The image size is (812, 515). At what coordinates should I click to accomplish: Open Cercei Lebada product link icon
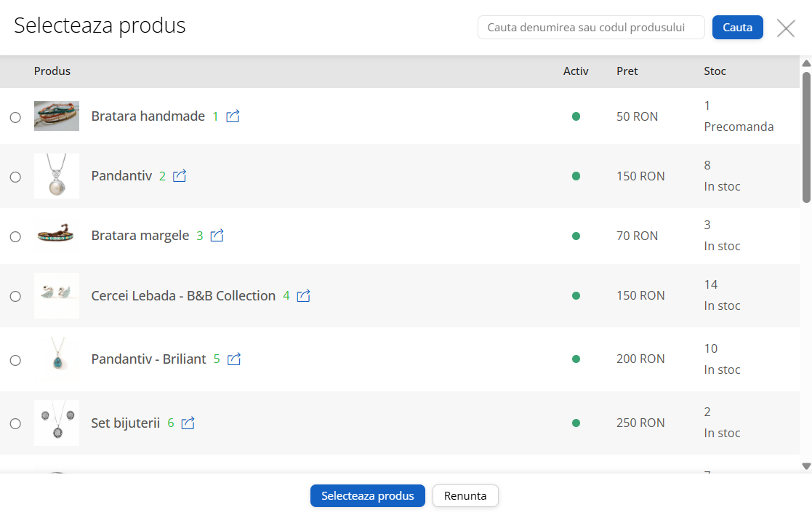click(303, 296)
